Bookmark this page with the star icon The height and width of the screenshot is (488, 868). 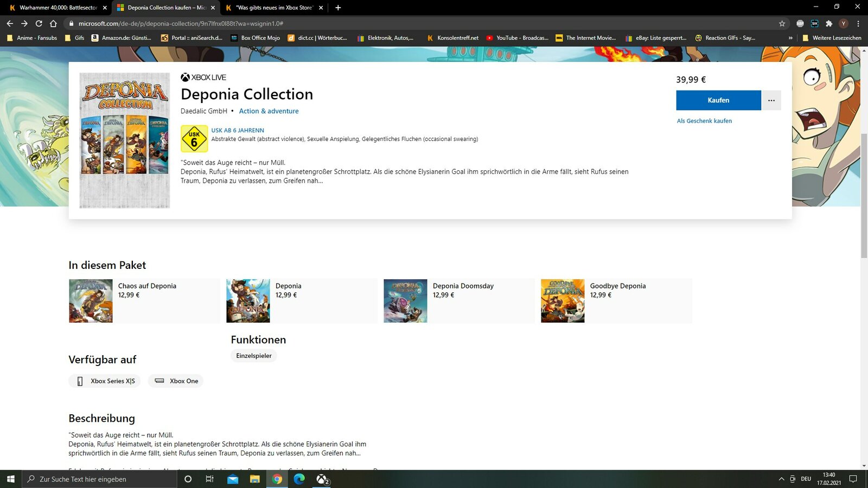[x=782, y=23]
